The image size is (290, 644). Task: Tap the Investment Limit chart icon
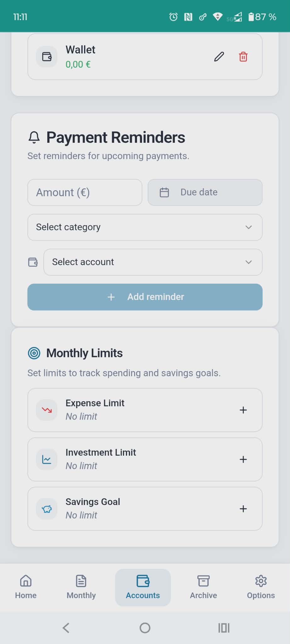pos(47,459)
